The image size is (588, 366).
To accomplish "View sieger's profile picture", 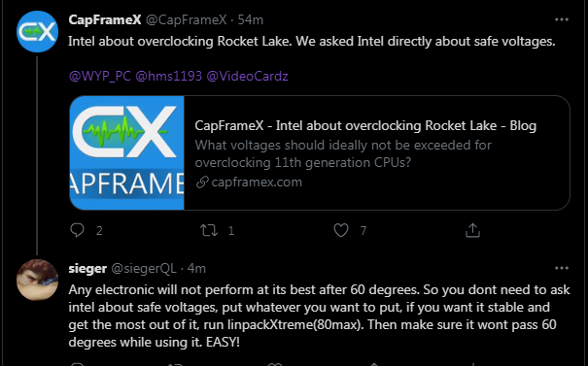I will [38, 280].
